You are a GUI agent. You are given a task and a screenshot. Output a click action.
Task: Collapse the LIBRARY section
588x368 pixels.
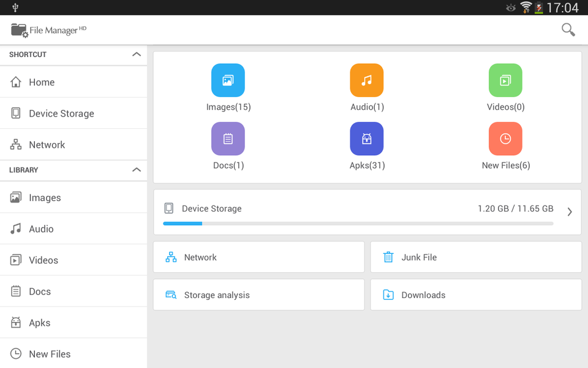pyautogui.click(x=136, y=170)
